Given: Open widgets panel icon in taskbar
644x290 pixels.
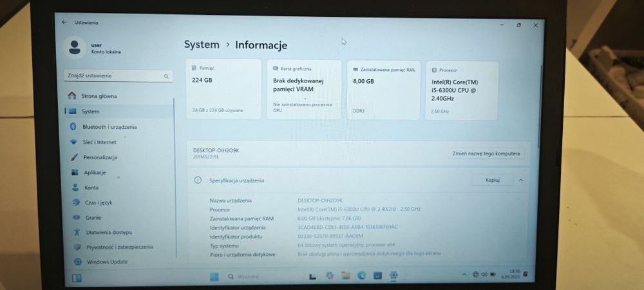Looking at the screenshot, I should point(77,278).
